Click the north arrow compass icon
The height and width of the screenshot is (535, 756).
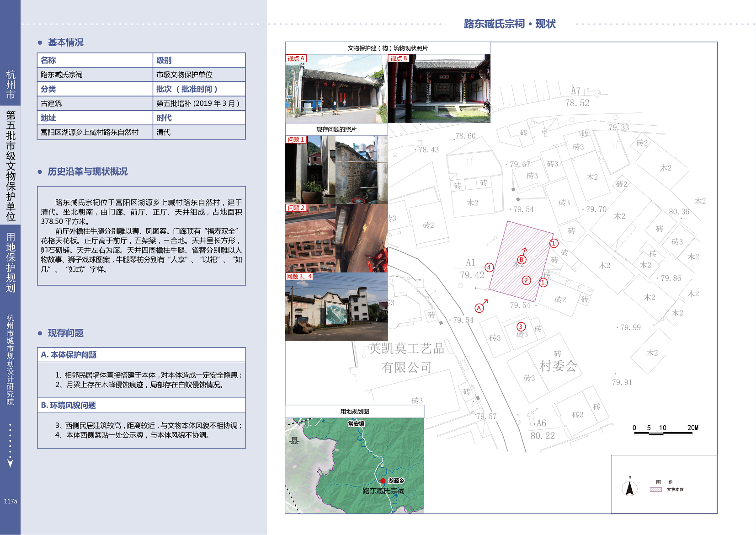click(x=629, y=488)
